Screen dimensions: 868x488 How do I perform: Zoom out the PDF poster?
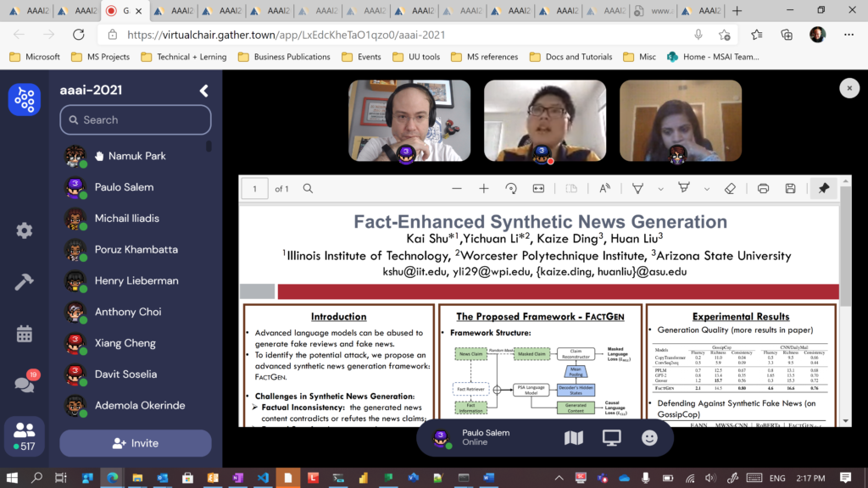457,189
